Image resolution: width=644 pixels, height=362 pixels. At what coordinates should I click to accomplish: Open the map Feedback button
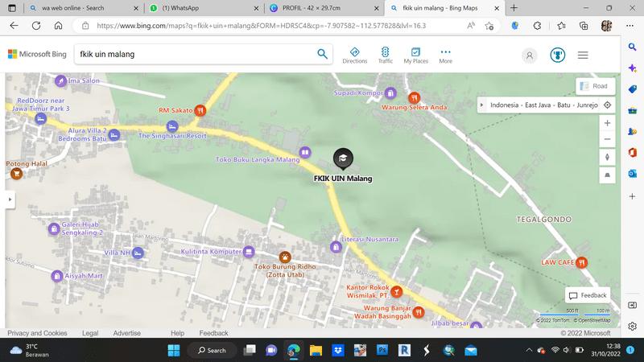tap(588, 295)
